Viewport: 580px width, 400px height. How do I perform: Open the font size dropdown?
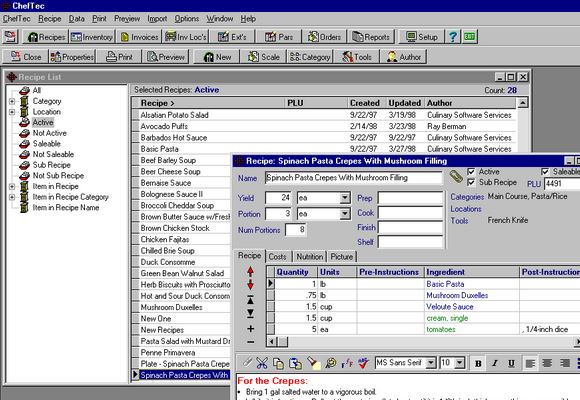click(459, 363)
